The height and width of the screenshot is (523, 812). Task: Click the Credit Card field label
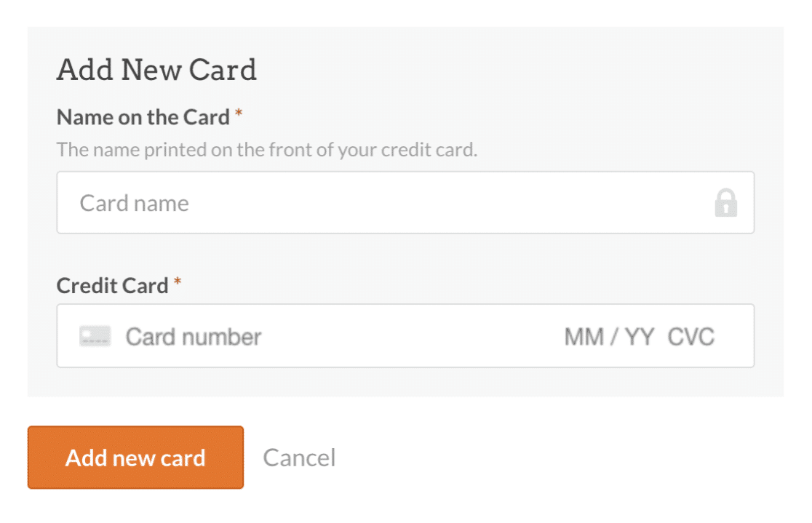click(112, 286)
